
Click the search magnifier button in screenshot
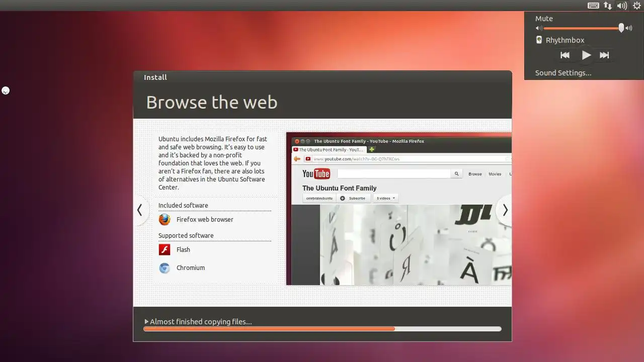(x=457, y=173)
